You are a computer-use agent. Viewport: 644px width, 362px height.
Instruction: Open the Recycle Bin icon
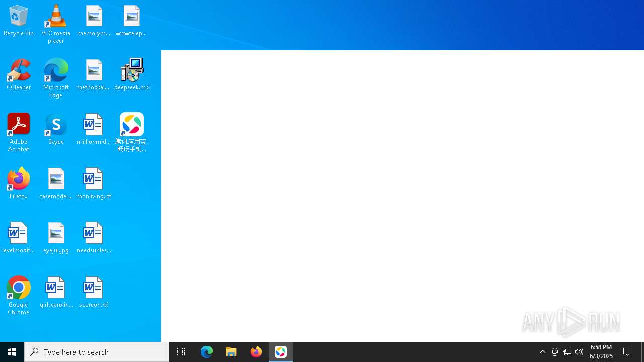(x=19, y=21)
